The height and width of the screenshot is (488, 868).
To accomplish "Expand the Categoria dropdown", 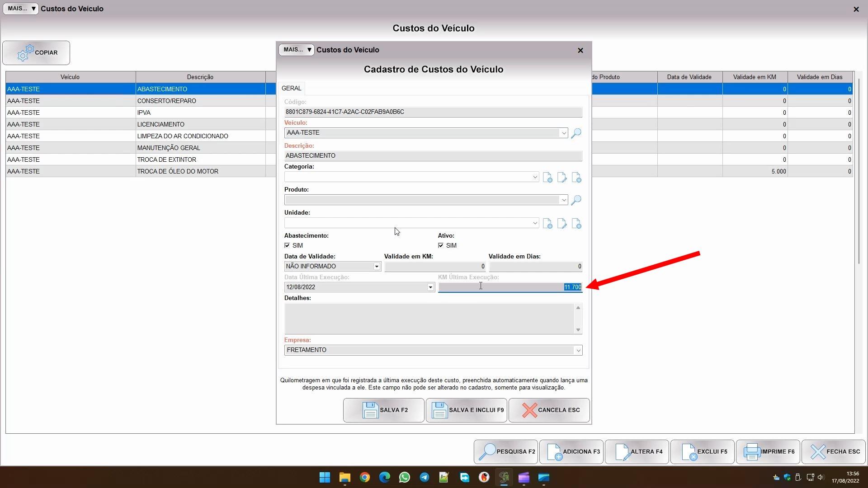I will click(535, 177).
